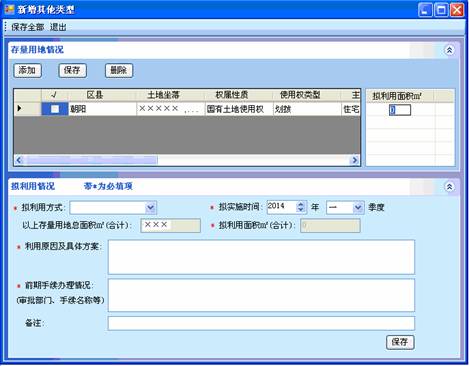Maximize the 新增其他类型 window

click(x=441, y=10)
